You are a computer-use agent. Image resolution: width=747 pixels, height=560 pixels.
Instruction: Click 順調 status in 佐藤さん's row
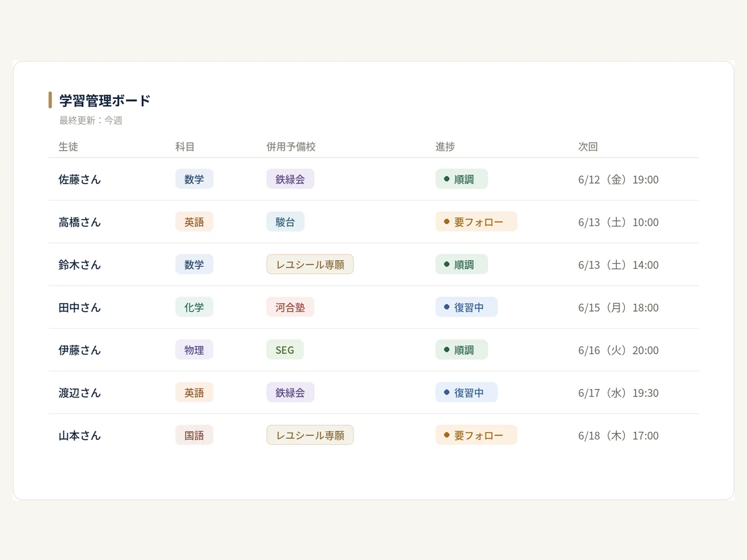[x=461, y=179]
